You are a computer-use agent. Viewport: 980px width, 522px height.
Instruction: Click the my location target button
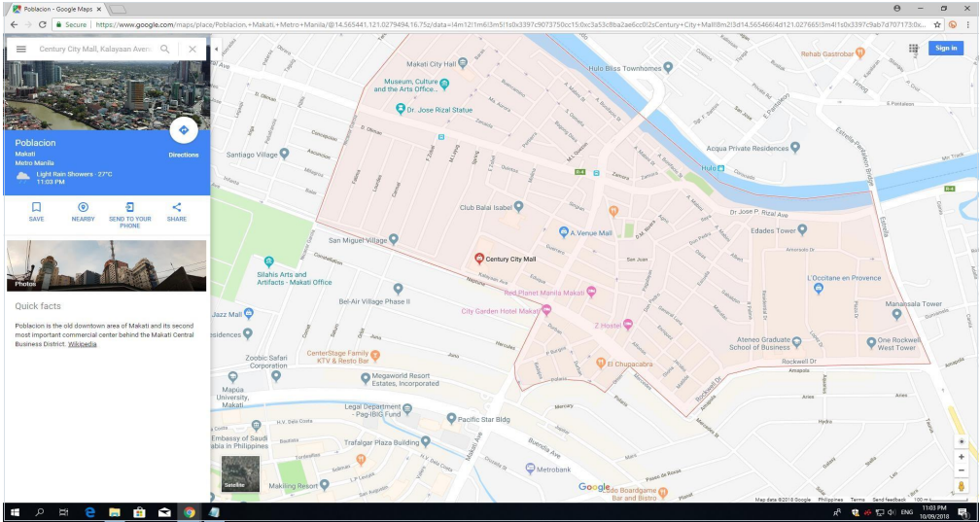pos(962,441)
